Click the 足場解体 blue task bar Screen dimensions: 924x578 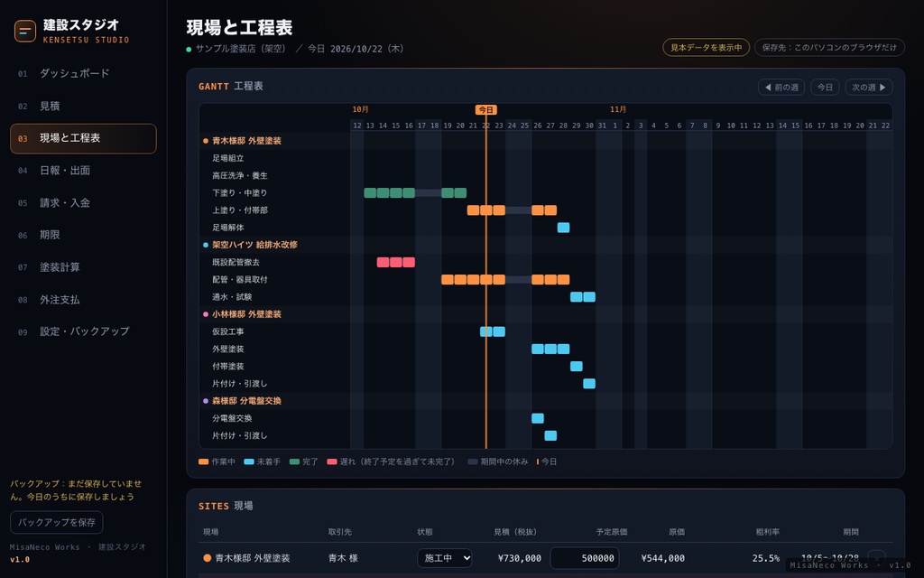[x=563, y=228]
